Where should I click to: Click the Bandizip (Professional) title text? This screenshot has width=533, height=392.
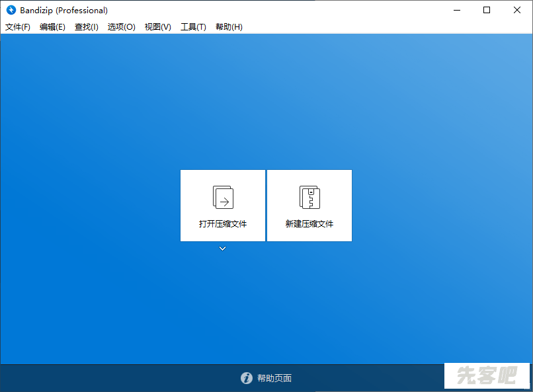[x=64, y=11]
